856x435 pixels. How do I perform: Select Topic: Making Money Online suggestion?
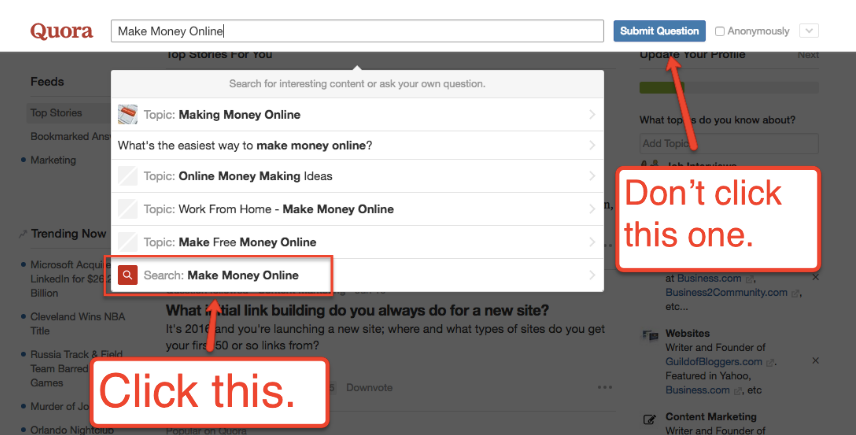pyautogui.click(x=357, y=115)
